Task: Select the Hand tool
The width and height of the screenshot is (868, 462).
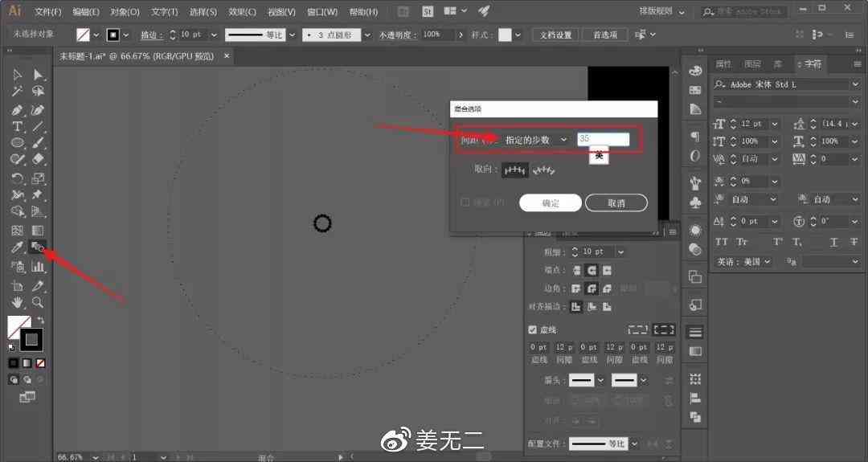Action: pos(17,302)
